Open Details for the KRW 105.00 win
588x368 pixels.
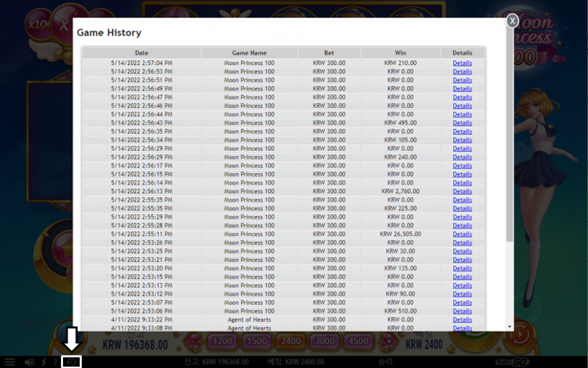click(462, 140)
